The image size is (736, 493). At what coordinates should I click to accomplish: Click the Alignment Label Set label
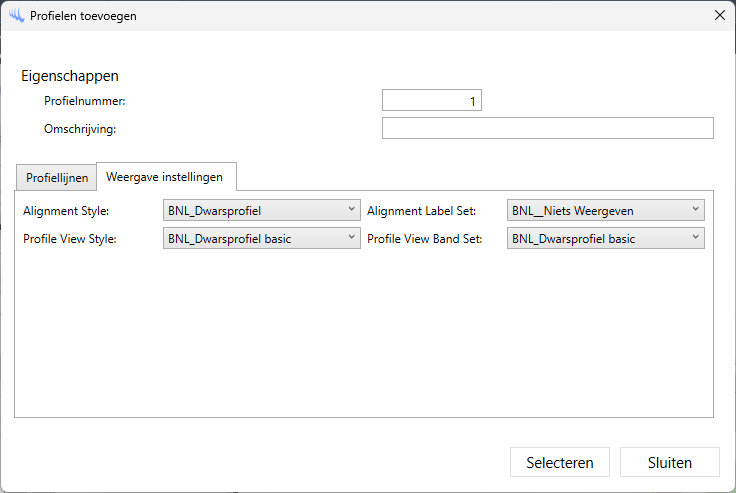pyautogui.click(x=422, y=211)
